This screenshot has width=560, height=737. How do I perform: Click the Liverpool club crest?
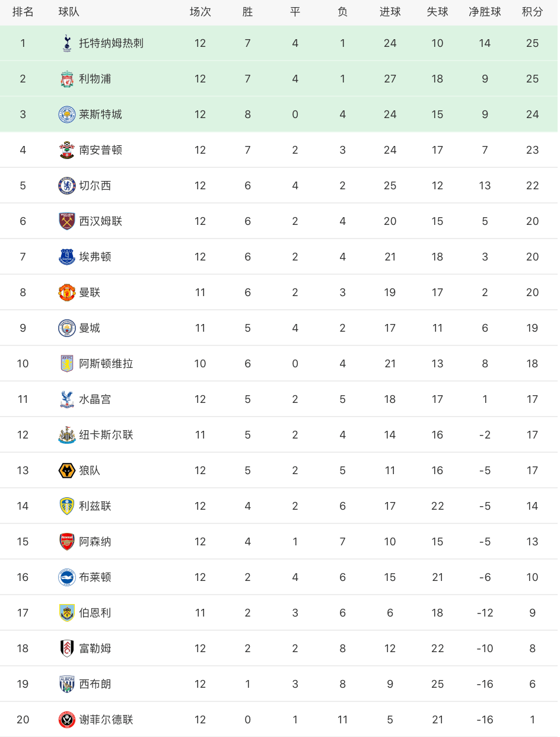67,79
